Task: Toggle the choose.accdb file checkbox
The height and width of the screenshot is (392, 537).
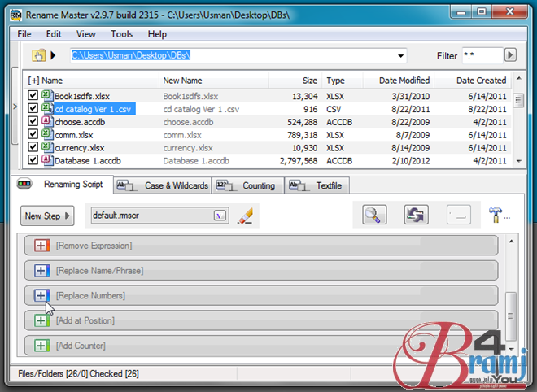Action: (x=33, y=121)
